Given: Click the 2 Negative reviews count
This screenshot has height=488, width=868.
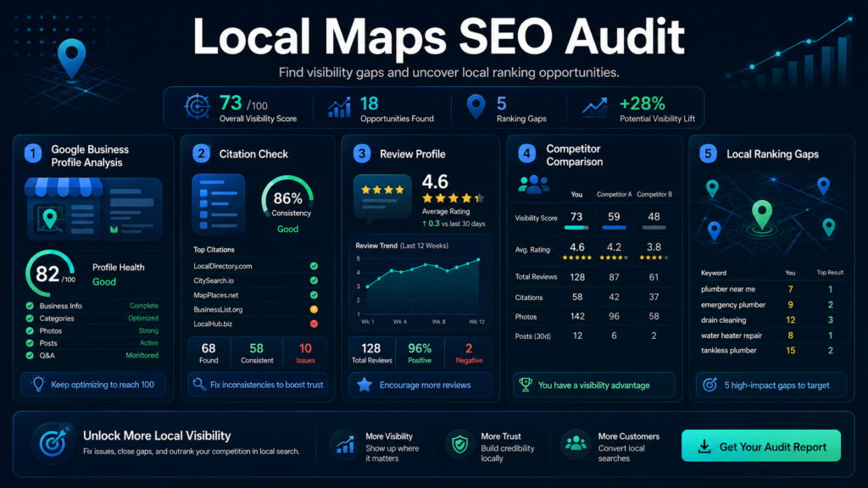Looking at the screenshot, I should 469,353.
